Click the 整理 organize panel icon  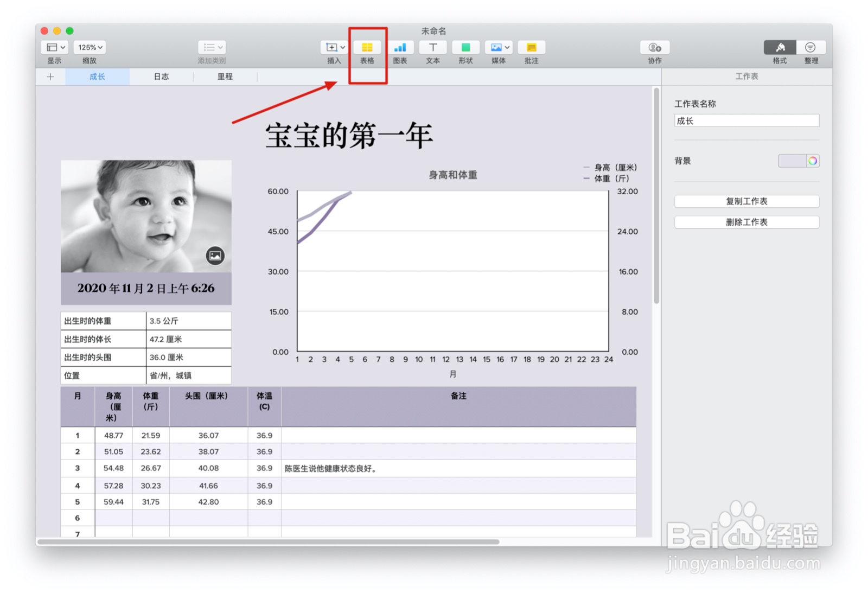tap(811, 47)
